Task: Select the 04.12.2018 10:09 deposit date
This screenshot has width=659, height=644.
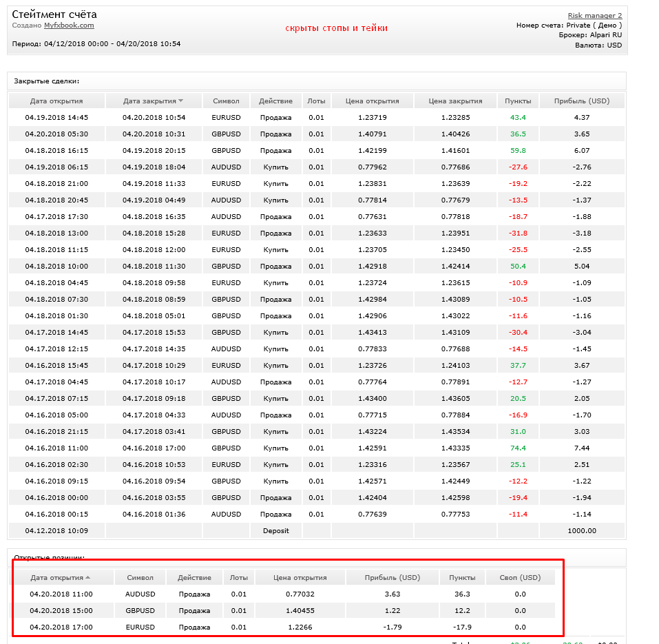Action: [56, 531]
